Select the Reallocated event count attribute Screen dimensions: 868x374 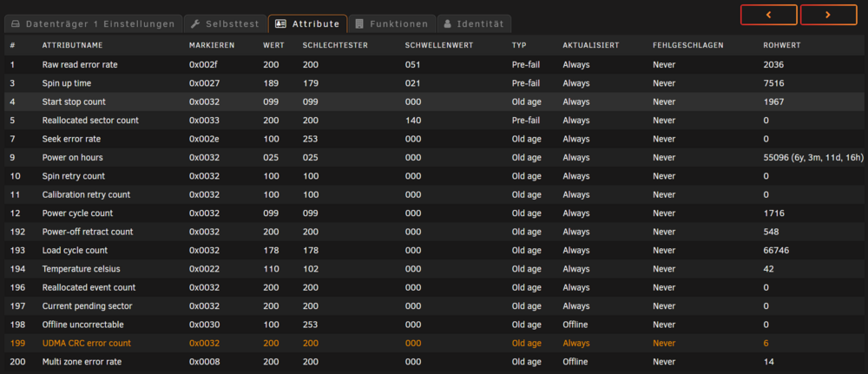pyautogui.click(x=434, y=287)
